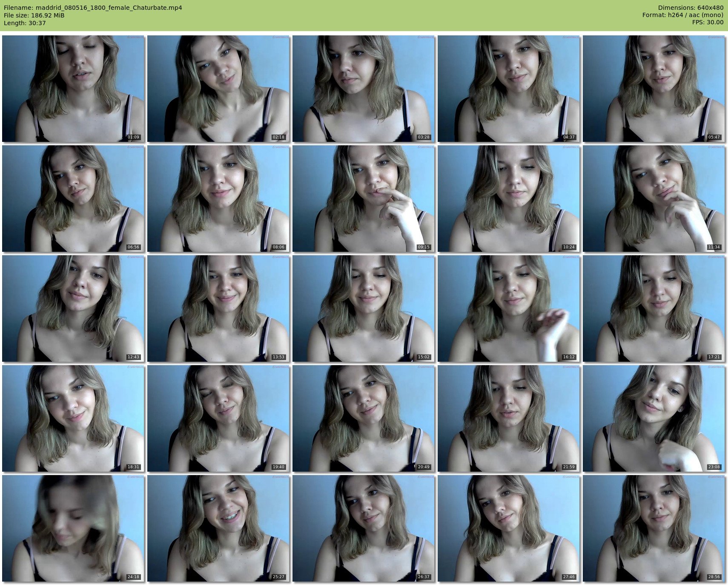Open the 25:27 thumbnail
This screenshot has width=728, height=585.
pyautogui.click(x=218, y=528)
